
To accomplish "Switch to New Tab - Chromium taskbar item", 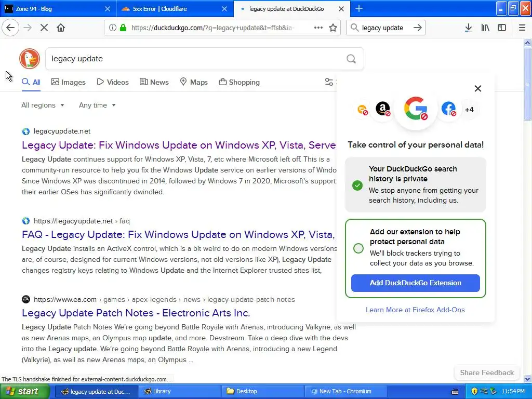I will tap(345, 392).
